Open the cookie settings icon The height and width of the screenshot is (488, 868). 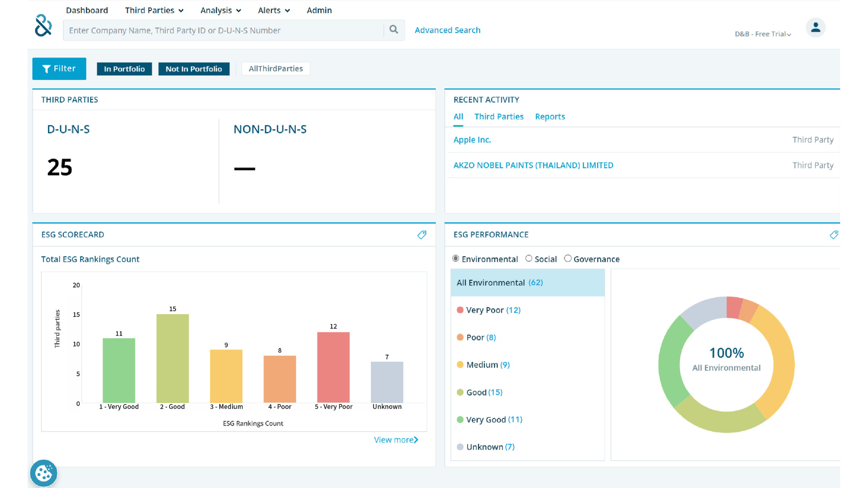pyautogui.click(x=44, y=473)
